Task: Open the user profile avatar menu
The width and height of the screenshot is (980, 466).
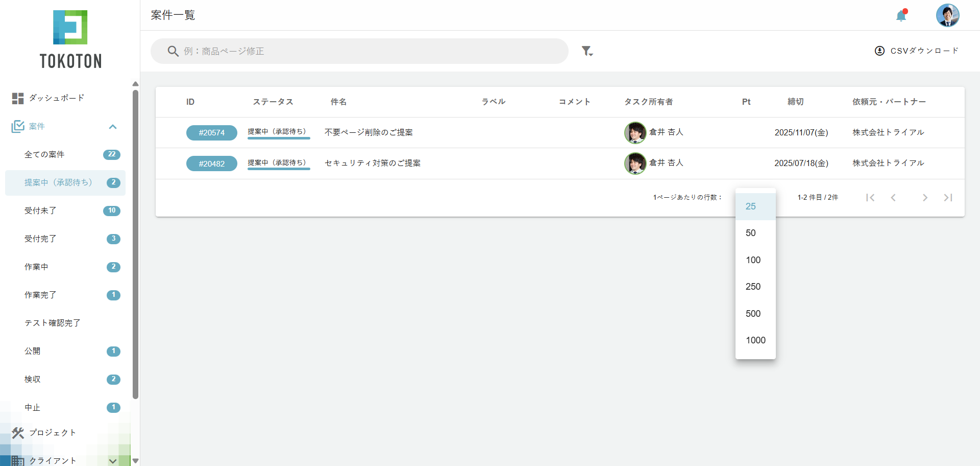Action: [947, 15]
